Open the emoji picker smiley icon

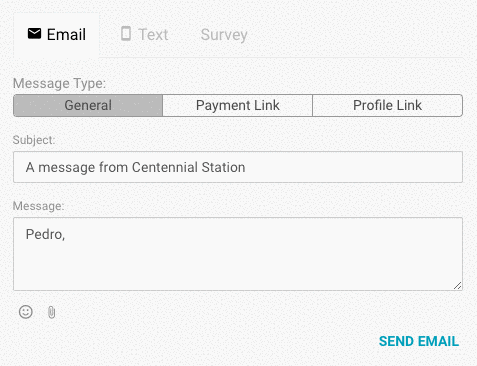coord(26,312)
